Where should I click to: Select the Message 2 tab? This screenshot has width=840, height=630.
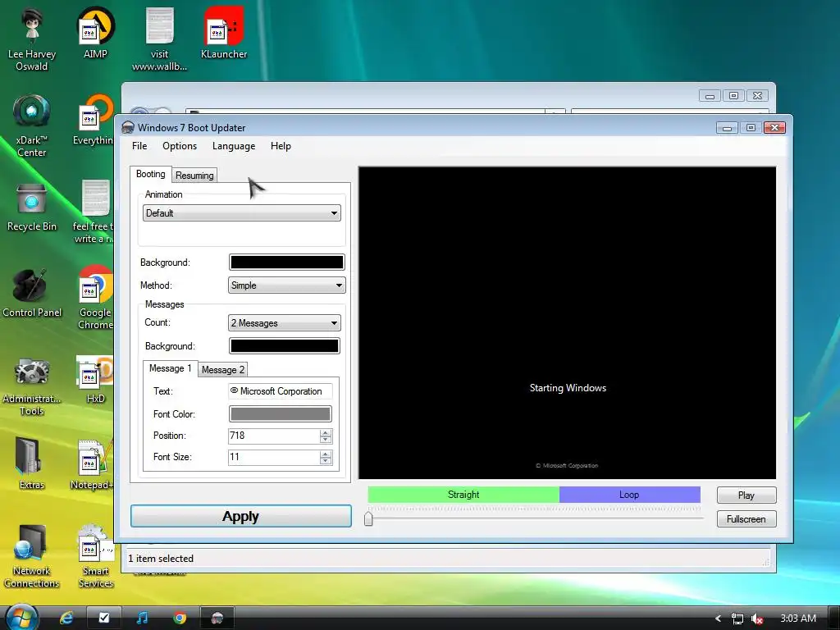click(223, 370)
